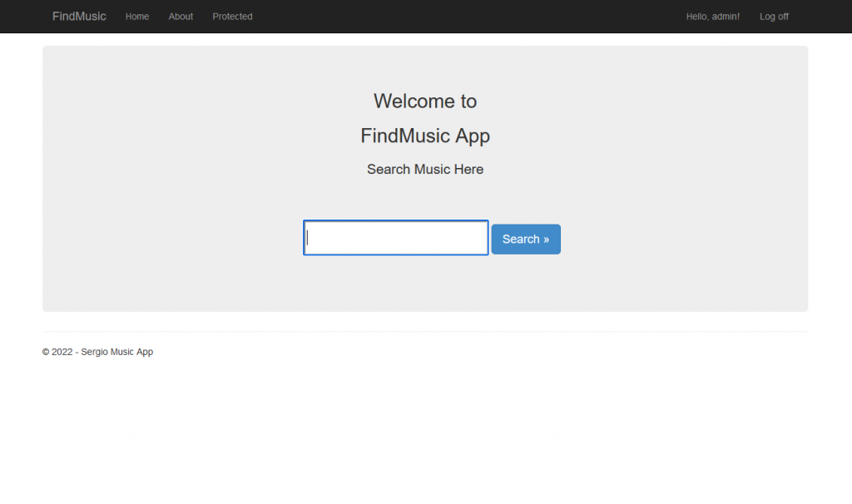This screenshot has height=504, width=852.
Task: Select the search text input field
Action: click(395, 238)
